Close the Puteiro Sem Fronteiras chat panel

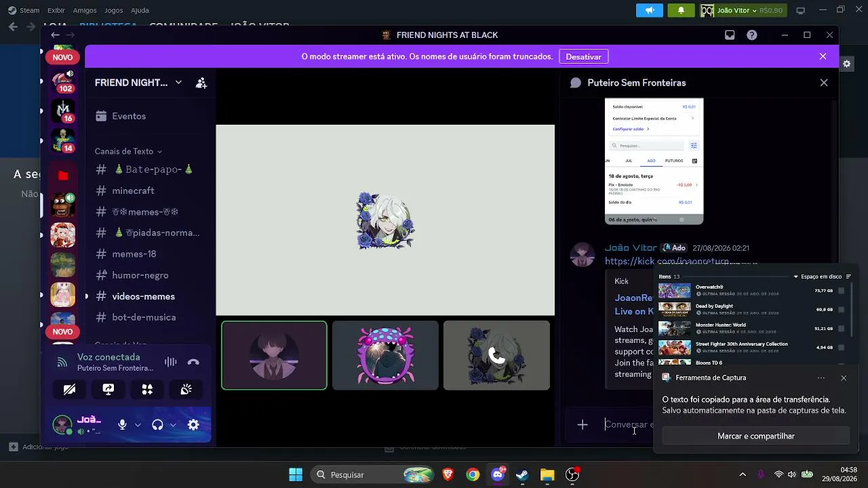coord(824,83)
